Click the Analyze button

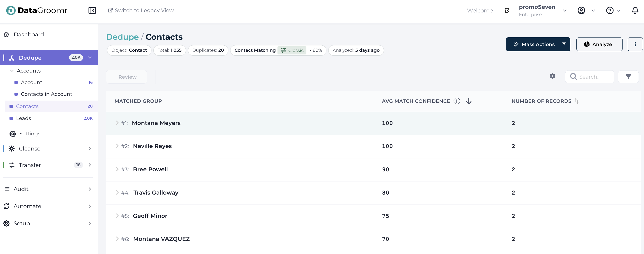pos(599,44)
